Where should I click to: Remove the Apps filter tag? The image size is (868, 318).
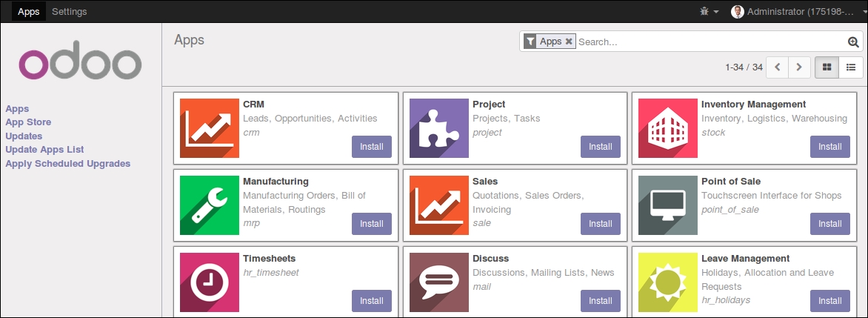[569, 42]
